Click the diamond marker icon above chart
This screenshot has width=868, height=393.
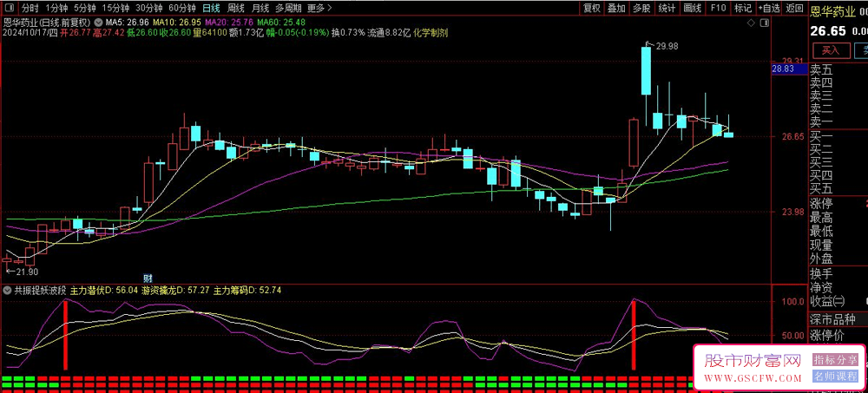click(751, 23)
